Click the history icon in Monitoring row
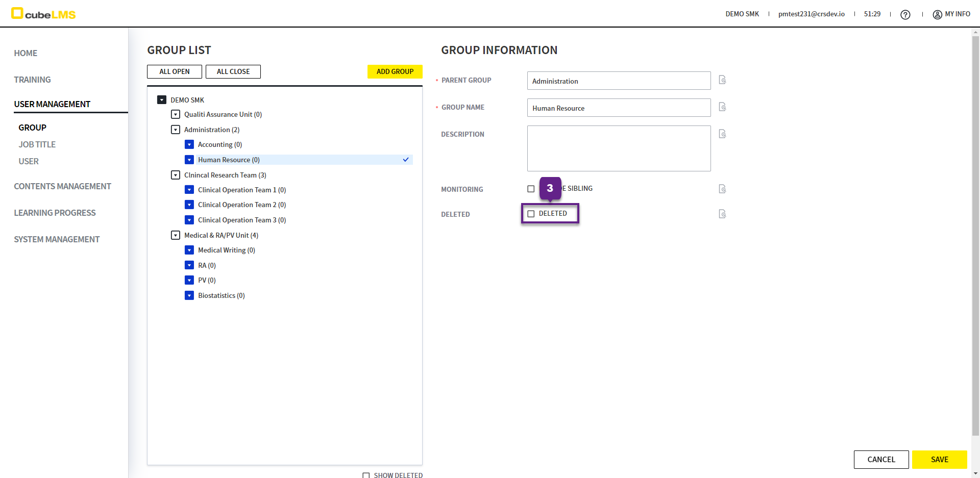980x478 pixels. pos(722,189)
